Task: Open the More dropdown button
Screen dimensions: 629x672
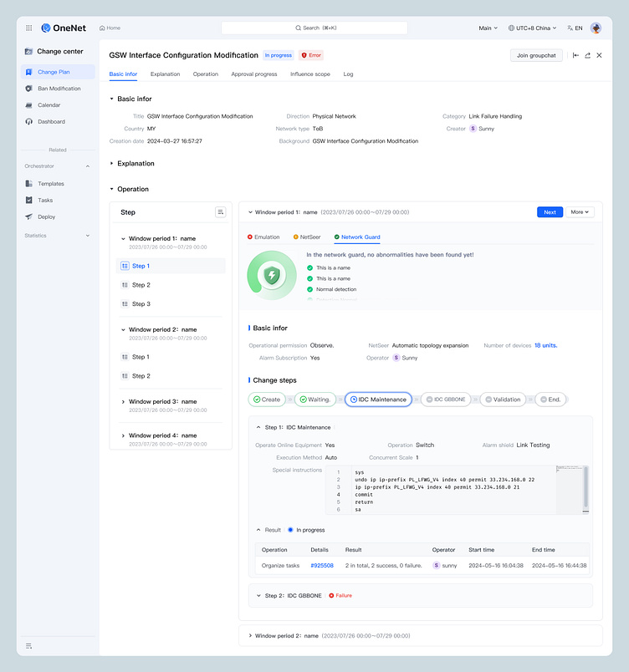Action: click(x=580, y=212)
